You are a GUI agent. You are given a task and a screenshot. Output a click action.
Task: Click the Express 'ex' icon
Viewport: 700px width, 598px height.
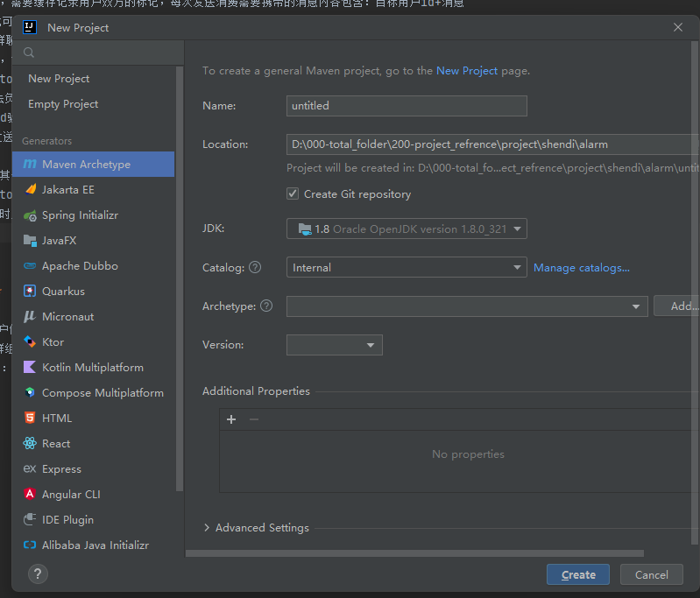[30, 468]
